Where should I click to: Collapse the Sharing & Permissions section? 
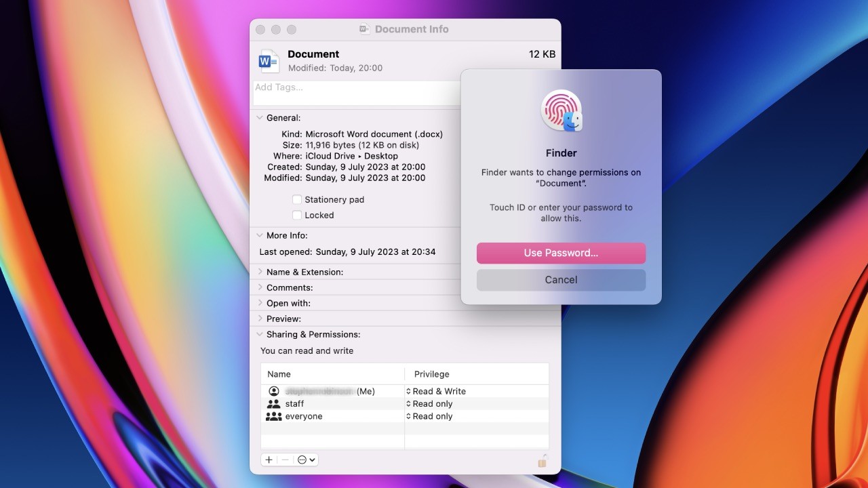(259, 334)
